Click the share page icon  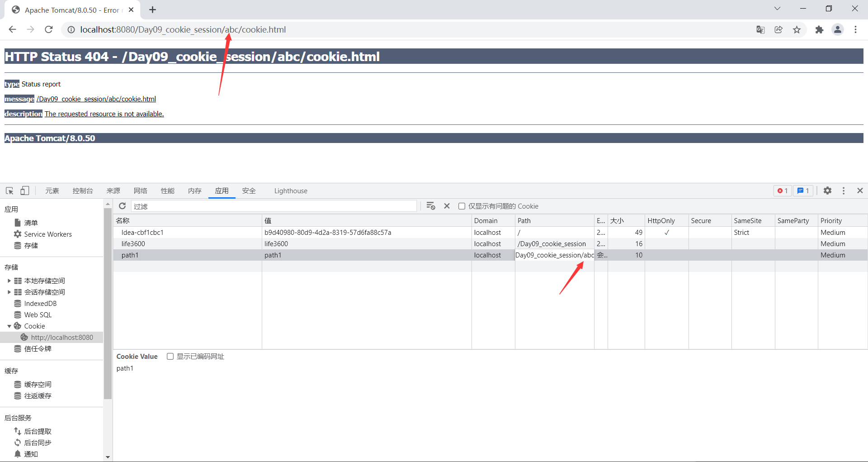pos(778,29)
